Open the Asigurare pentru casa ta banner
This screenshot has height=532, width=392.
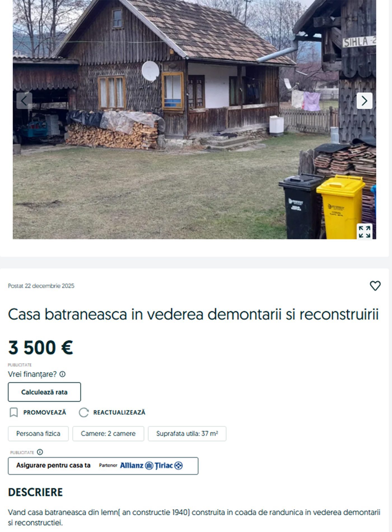(103, 466)
